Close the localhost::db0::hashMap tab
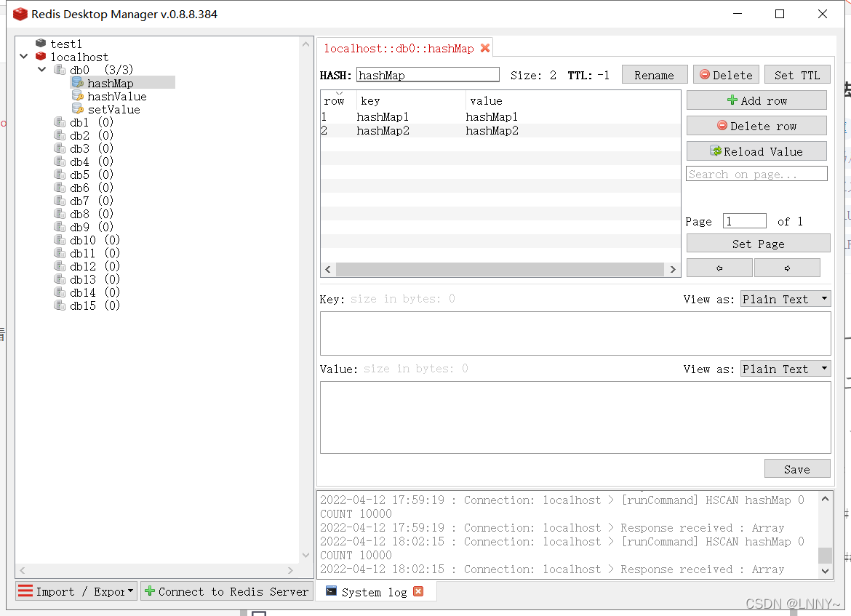The height and width of the screenshot is (616, 851). click(x=485, y=47)
